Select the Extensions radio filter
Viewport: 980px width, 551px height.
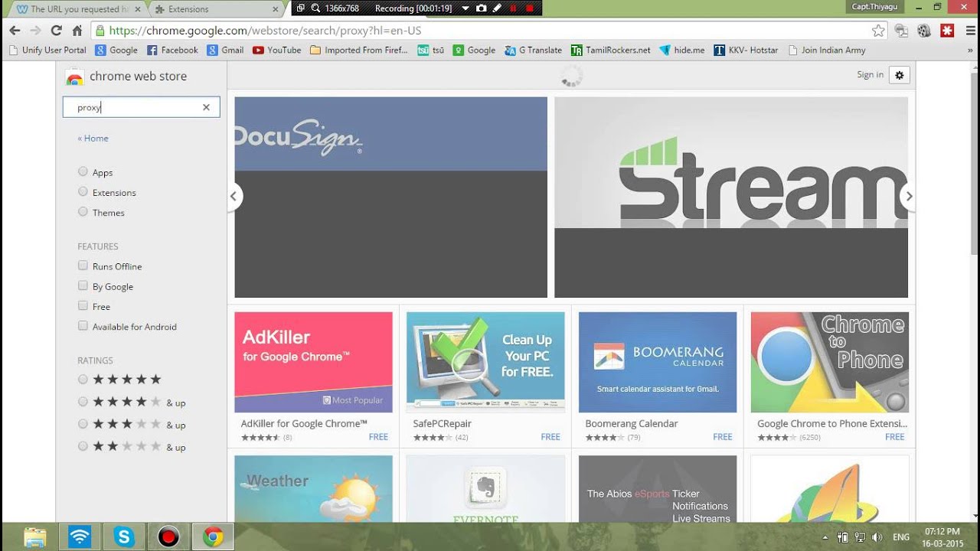pyautogui.click(x=83, y=191)
